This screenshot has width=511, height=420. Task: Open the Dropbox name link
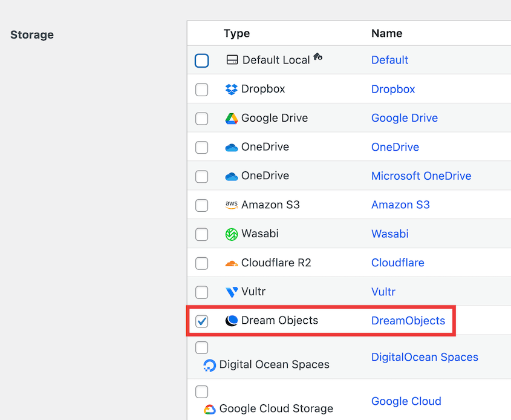tap(393, 90)
